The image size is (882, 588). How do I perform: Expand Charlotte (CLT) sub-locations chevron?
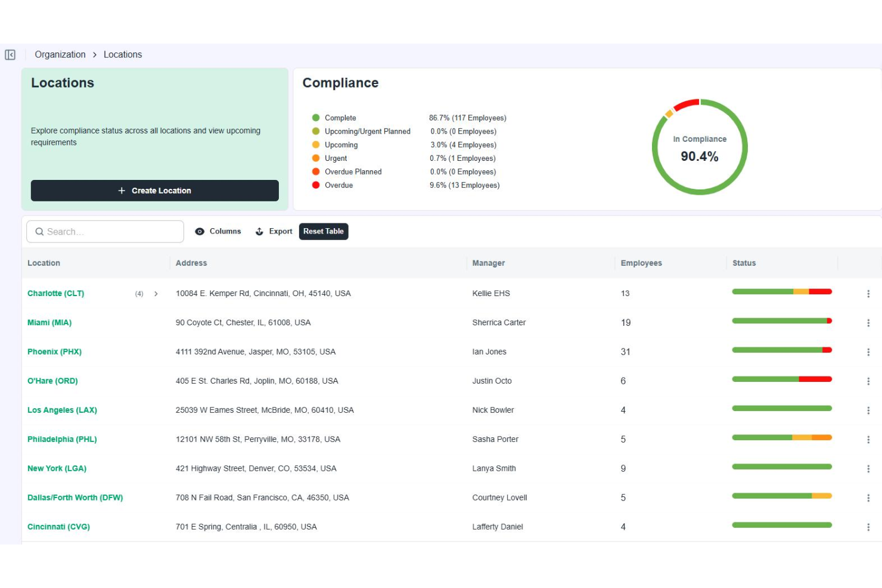tap(156, 294)
